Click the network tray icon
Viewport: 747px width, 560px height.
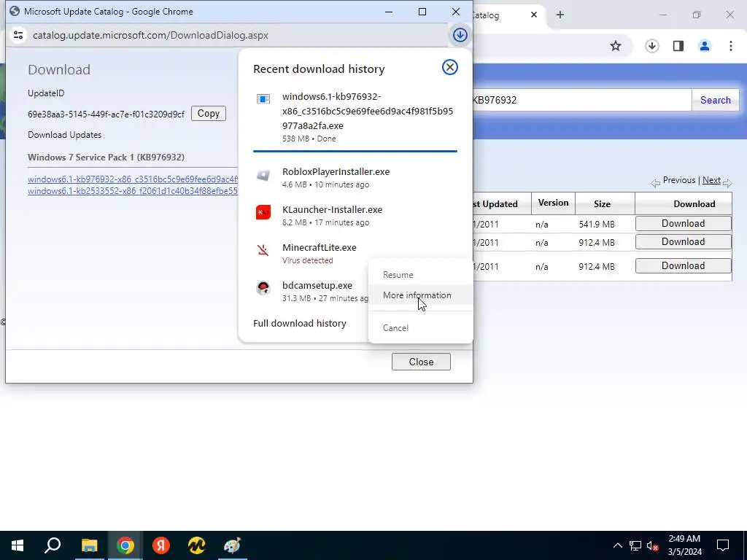point(635,545)
